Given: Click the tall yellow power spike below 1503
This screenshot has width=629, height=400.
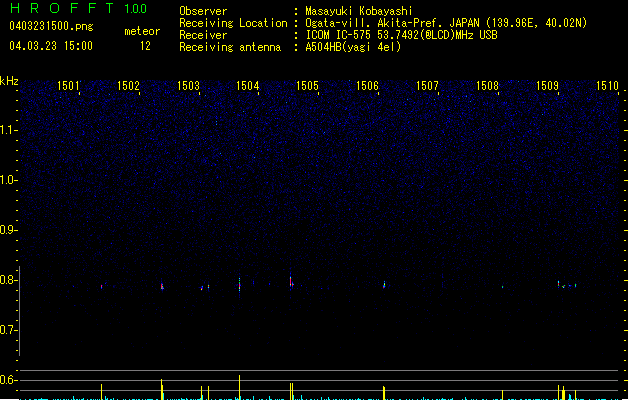Looking at the screenshot, I should (x=161, y=389).
